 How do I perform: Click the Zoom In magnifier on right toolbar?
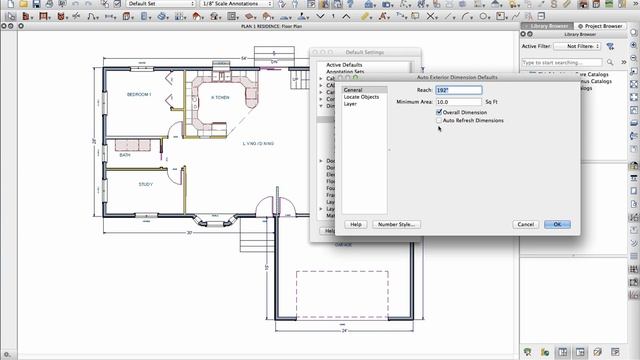pyautogui.click(x=634, y=45)
